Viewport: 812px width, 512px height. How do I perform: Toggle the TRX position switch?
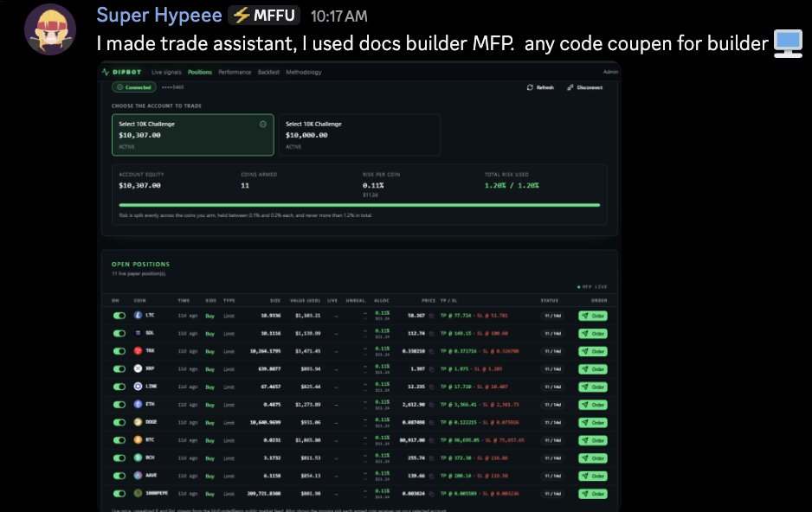click(119, 351)
